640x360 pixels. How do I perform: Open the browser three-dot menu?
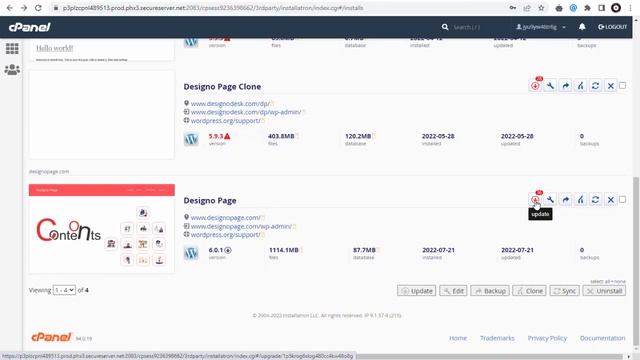tap(631, 8)
